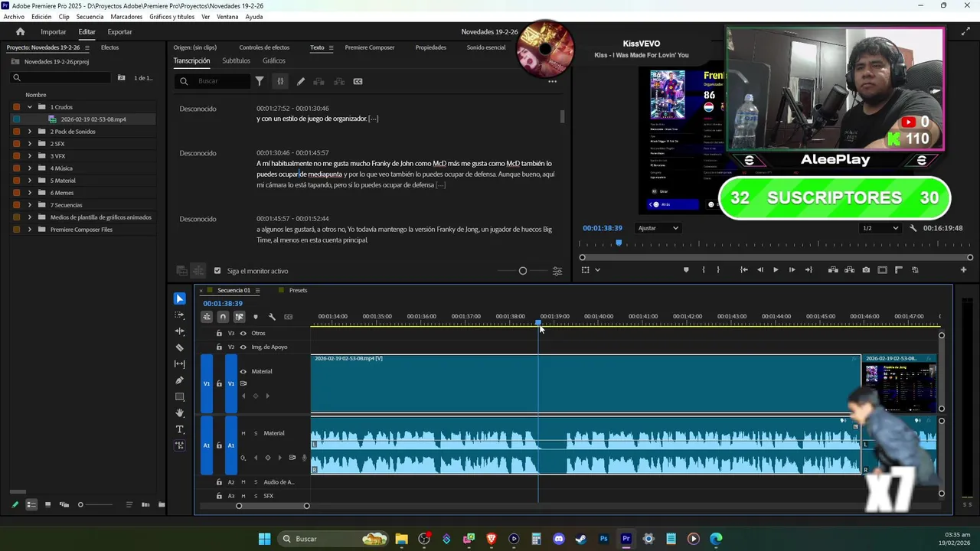Open the Archivo menu

14,17
